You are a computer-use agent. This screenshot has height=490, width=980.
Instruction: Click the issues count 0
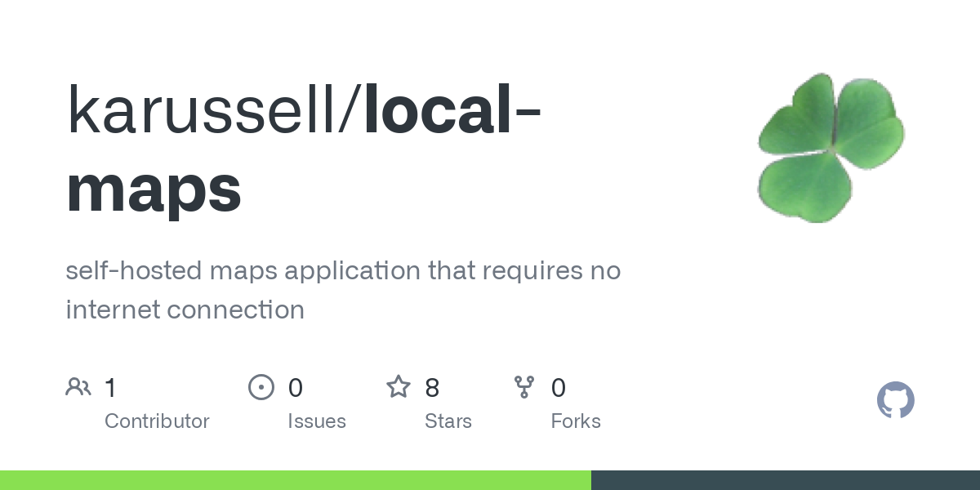(x=296, y=387)
